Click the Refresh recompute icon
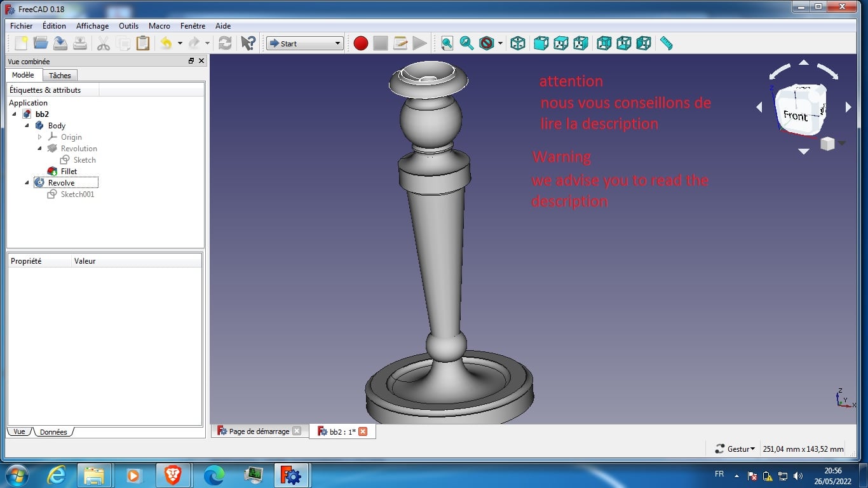868x488 pixels. [x=225, y=43]
